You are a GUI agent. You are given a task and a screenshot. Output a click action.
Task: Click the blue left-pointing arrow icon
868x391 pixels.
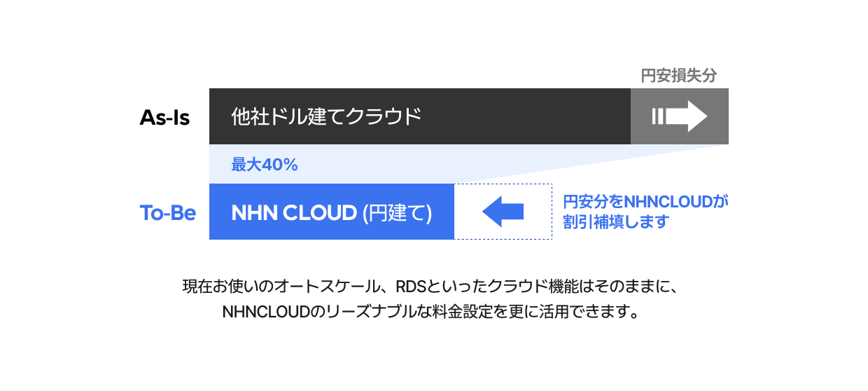(503, 212)
